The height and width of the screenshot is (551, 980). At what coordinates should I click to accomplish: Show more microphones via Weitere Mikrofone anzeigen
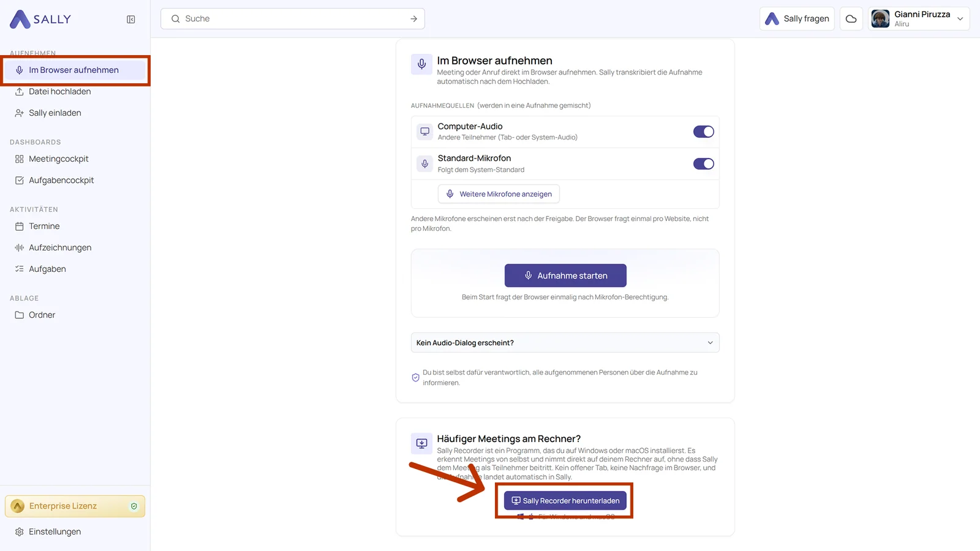[x=499, y=194]
